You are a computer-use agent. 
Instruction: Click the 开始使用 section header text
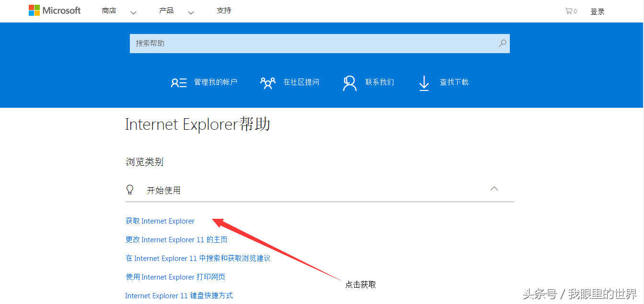(x=163, y=190)
